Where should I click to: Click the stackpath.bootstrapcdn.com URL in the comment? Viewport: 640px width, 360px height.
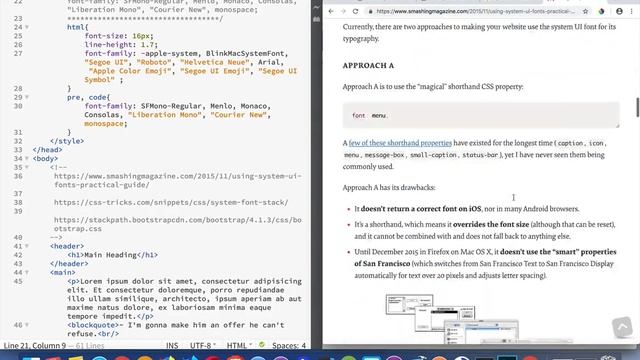(x=178, y=224)
